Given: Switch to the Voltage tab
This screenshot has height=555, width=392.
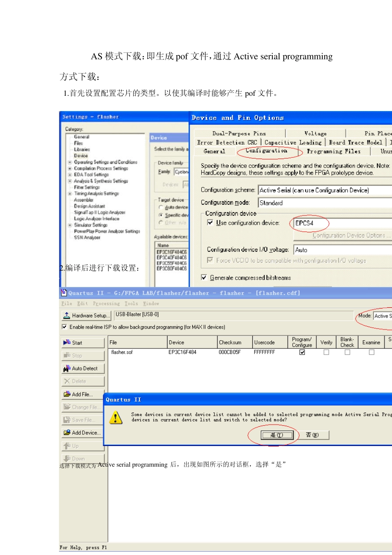Looking at the screenshot, I should (x=315, y=133).
